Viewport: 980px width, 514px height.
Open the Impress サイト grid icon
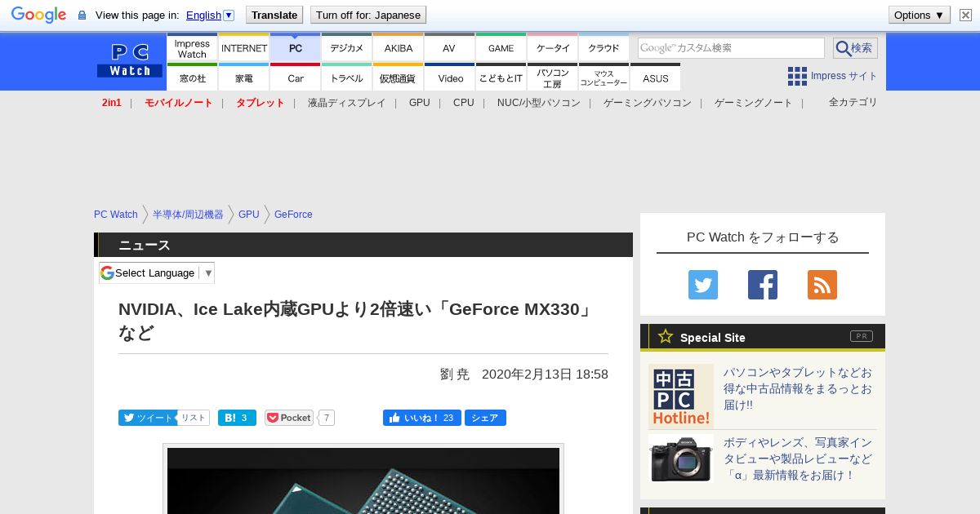point(797,76)
